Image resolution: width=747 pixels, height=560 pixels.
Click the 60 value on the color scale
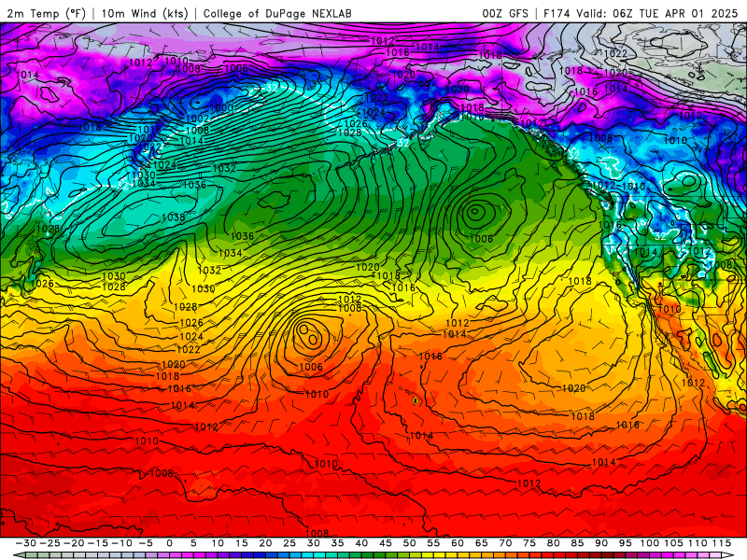click(x=458, y=543)
